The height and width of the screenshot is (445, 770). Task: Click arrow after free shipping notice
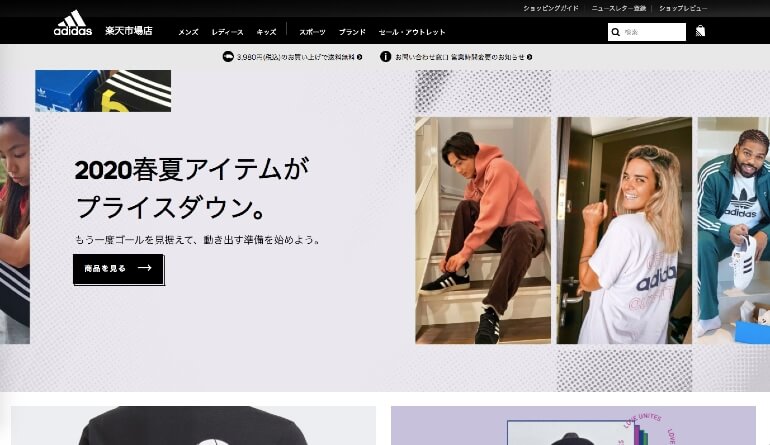(x=360, y=57)
